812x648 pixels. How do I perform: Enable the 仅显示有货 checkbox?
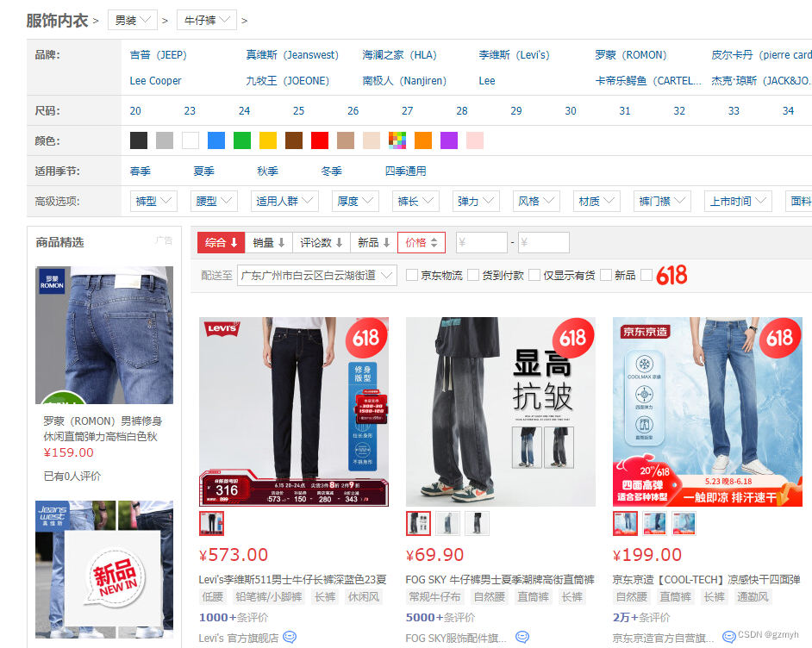point(534,275)
